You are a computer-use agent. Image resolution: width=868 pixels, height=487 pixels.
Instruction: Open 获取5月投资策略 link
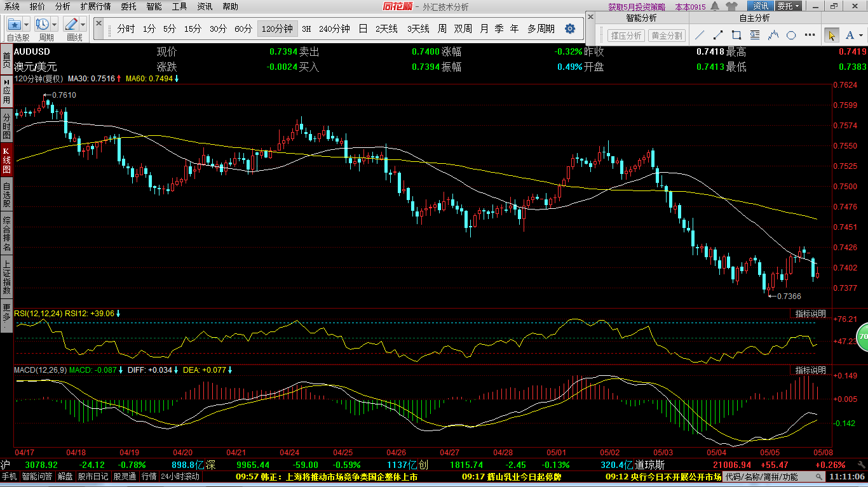pyautogui.click(x=637, y=7)
